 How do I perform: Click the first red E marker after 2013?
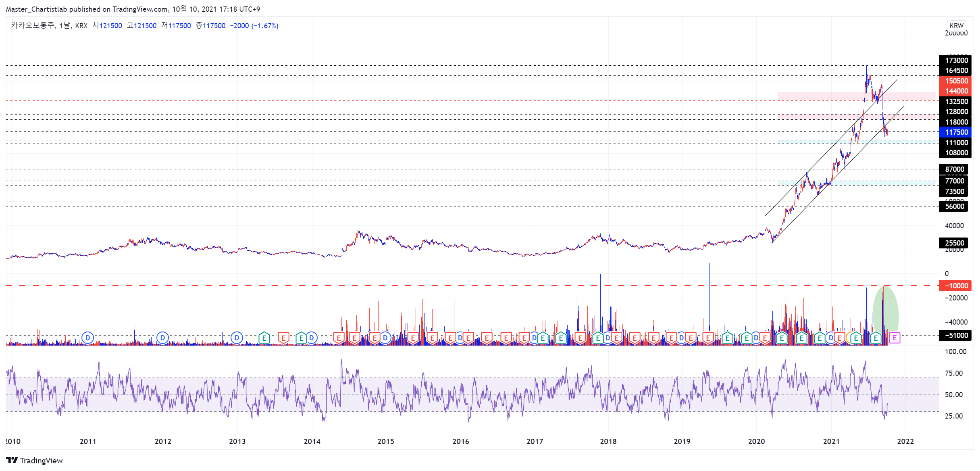point(284,338)
